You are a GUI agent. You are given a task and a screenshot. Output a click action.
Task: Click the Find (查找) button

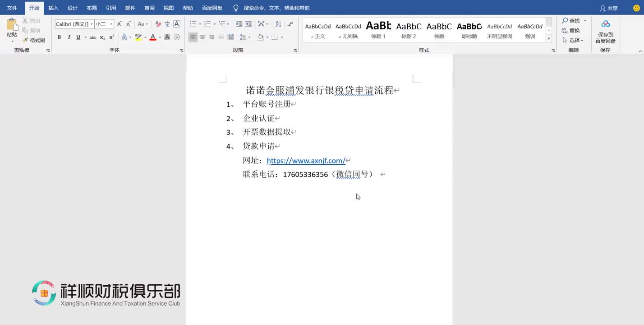coord(571,21)
